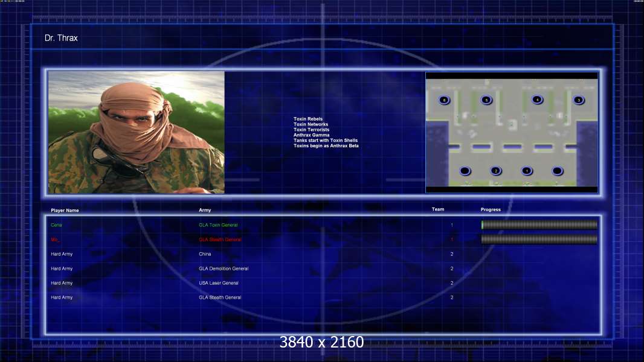
Task: Click Hard Army name in China row
Action: click(x=62, y=254)
